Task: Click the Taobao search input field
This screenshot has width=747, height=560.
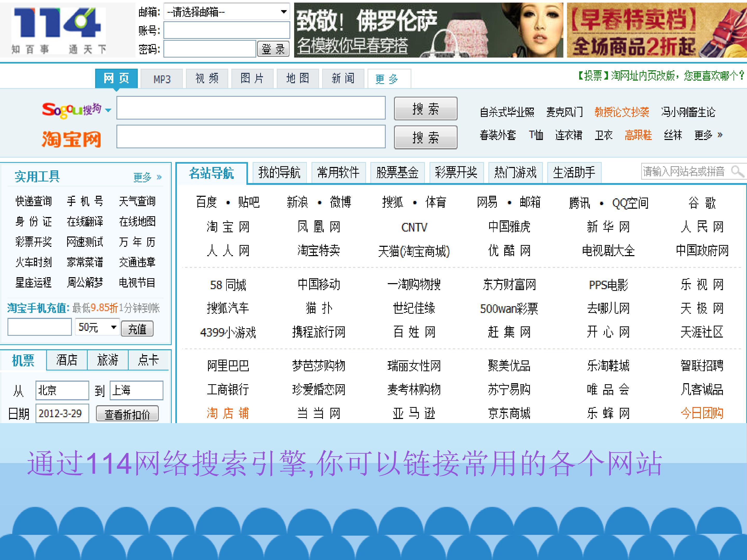Action: point(251,137)
